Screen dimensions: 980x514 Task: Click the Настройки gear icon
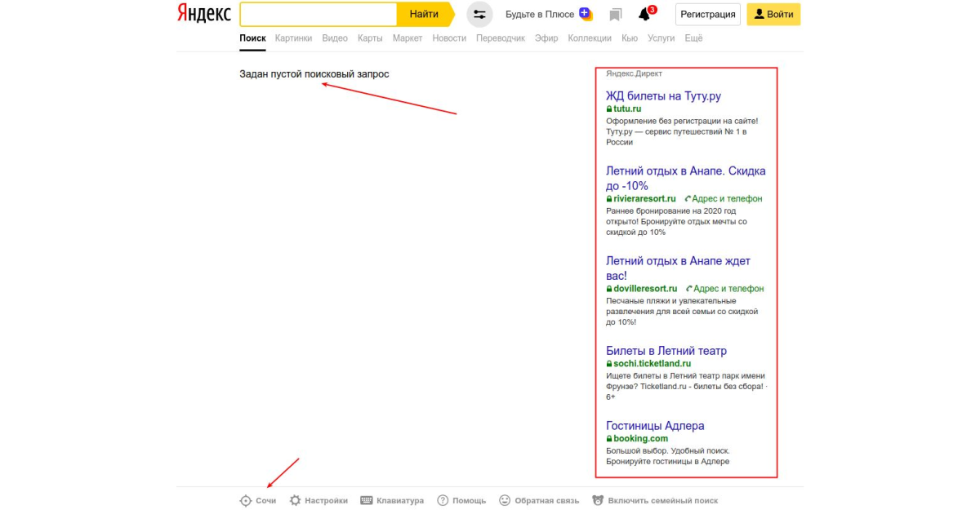coord(296,500)
